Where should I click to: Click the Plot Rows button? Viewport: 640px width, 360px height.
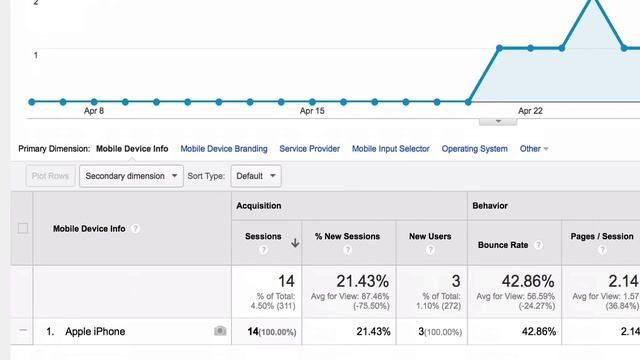point(50,176)
